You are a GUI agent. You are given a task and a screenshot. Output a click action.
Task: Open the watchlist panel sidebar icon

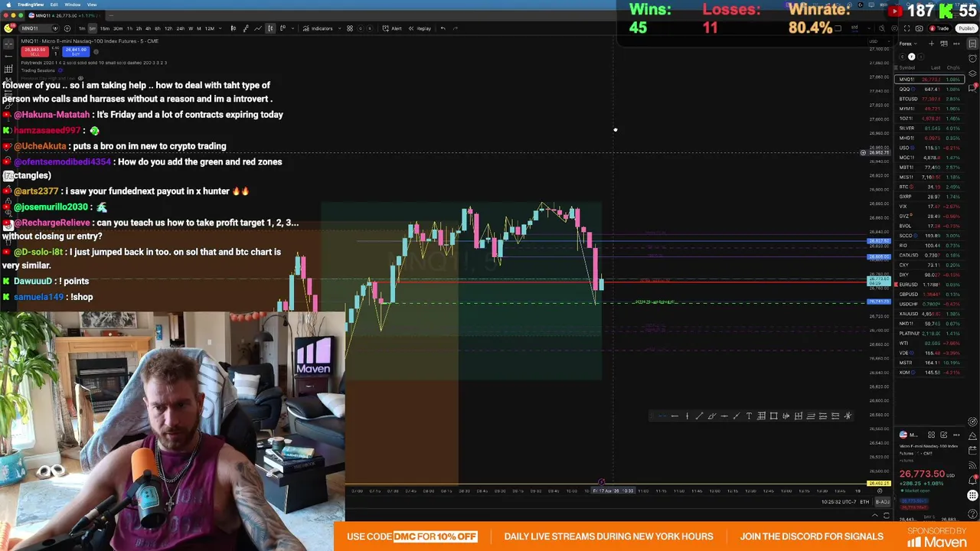point(972,44)
